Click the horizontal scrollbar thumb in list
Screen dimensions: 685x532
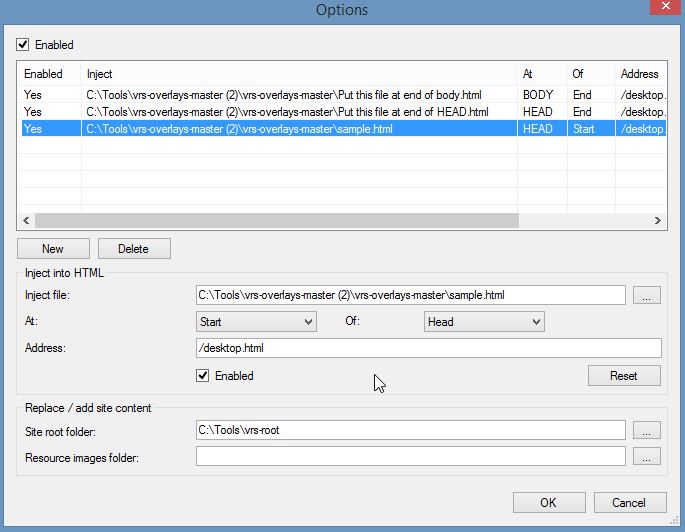(277, 221)
